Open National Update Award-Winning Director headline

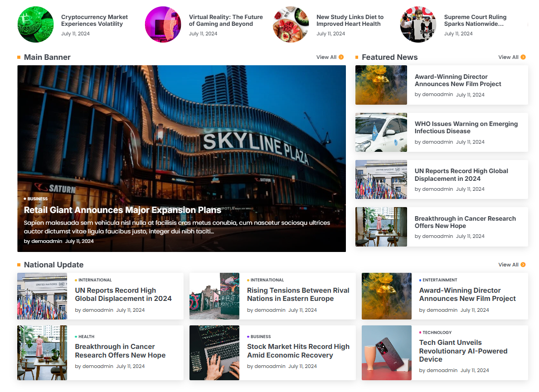pyautogui.click(x=467, y=295)
